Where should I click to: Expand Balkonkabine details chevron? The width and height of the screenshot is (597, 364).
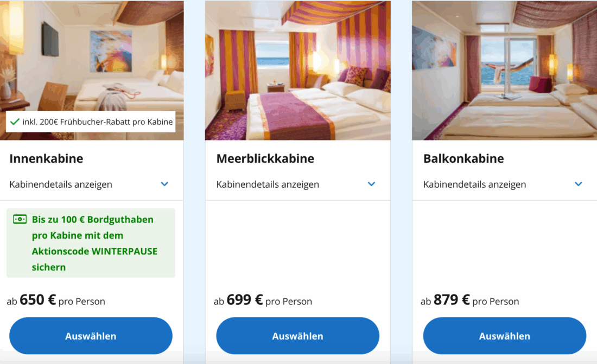(578, 184)
